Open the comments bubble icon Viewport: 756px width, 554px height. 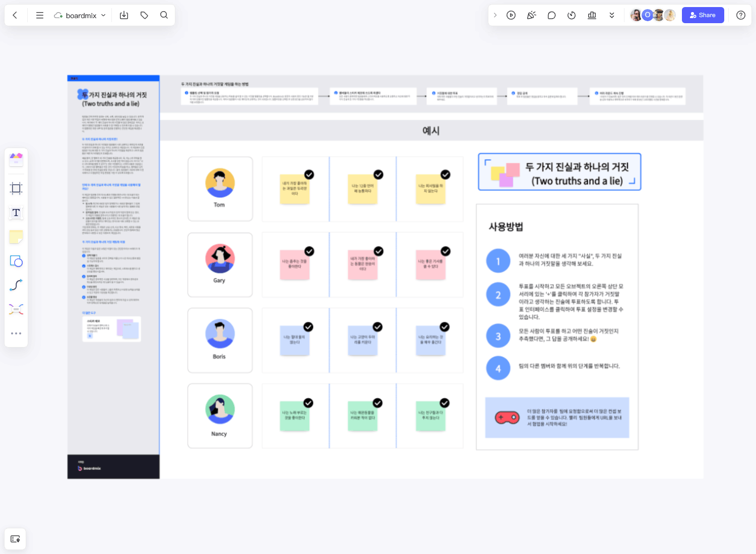(x=551, y=15)
